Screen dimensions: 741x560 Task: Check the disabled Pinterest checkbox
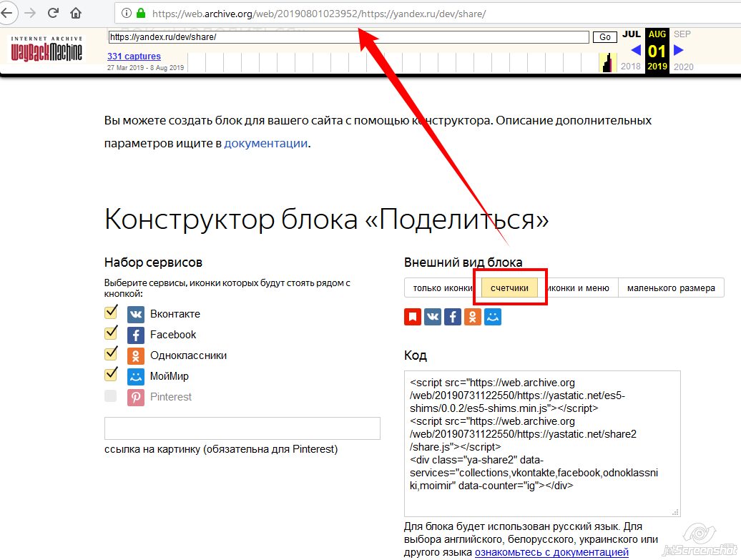pyautogui.click(x=111, y=396)
